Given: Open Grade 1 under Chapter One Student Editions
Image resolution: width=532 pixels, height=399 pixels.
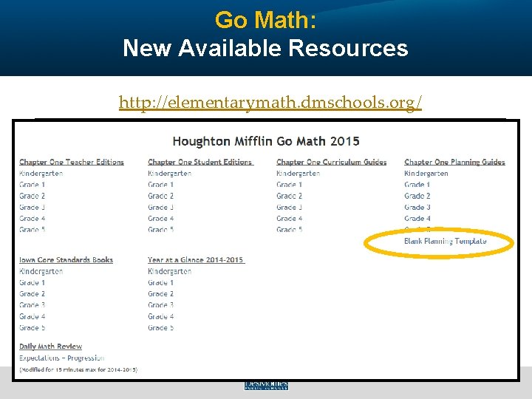Looking at the screenshot, I should point(161,185).
